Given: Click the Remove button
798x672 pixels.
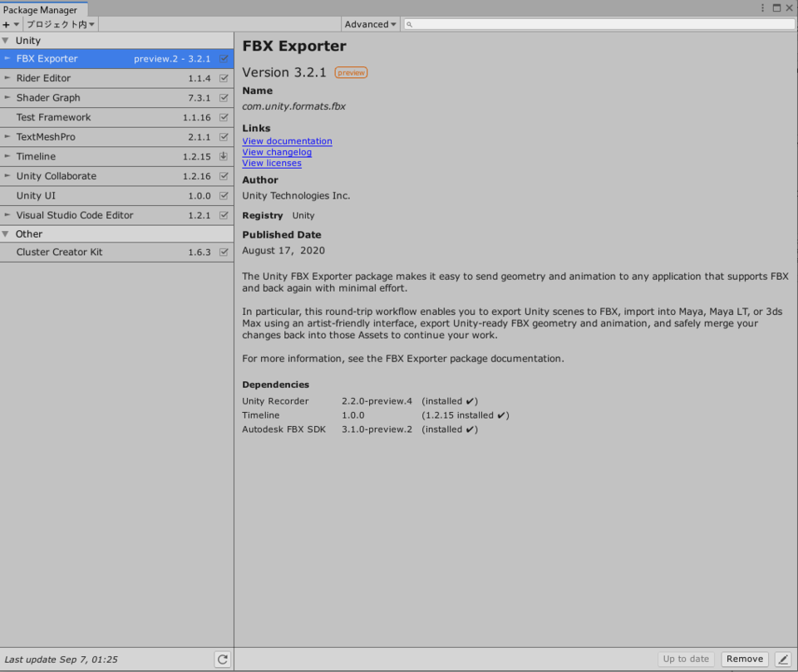Looking at the screenshot, I should [x=745, y=660].
